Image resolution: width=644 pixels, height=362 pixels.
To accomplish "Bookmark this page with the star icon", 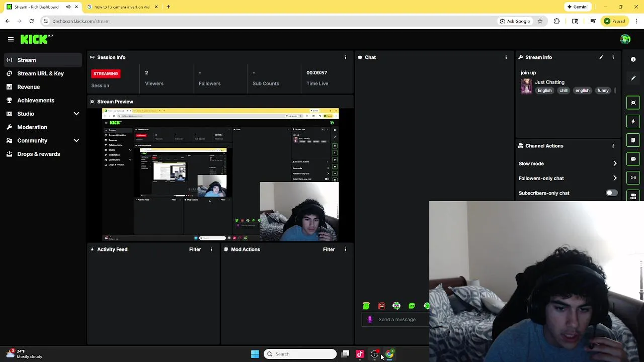I will click(x=540, y=21).
